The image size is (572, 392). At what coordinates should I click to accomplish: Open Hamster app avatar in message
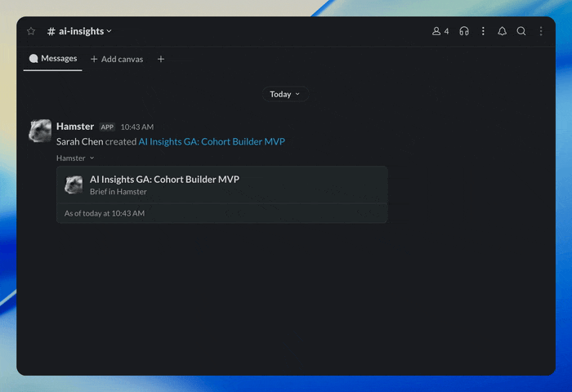(40, 131)
